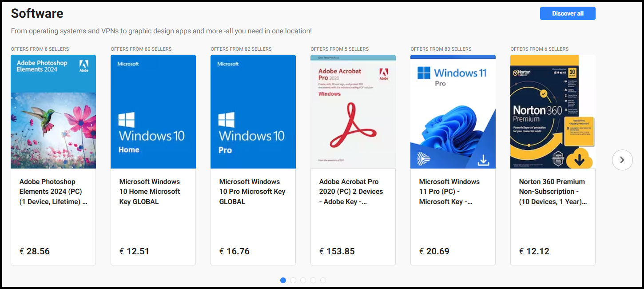This screenshot has height=289, width=644.
Task: Select the fifth carousel page dot
Action: [x=323, y=280]
